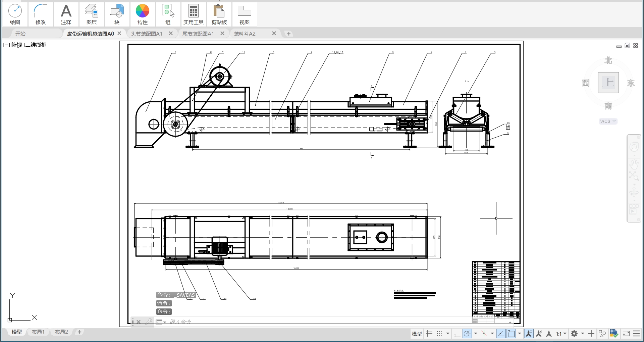Toggle Clean Screen fullscreen icon

[626, 334]
